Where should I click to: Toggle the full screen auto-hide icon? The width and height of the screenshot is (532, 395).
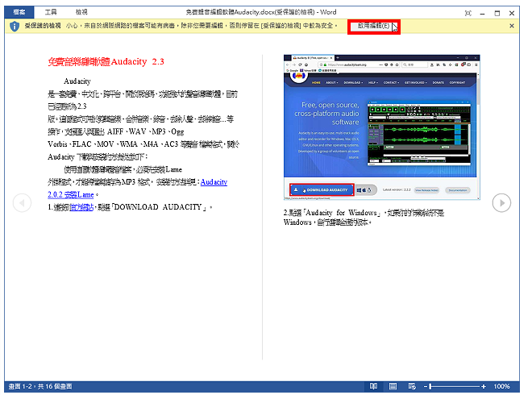click(x=468, y=13)
